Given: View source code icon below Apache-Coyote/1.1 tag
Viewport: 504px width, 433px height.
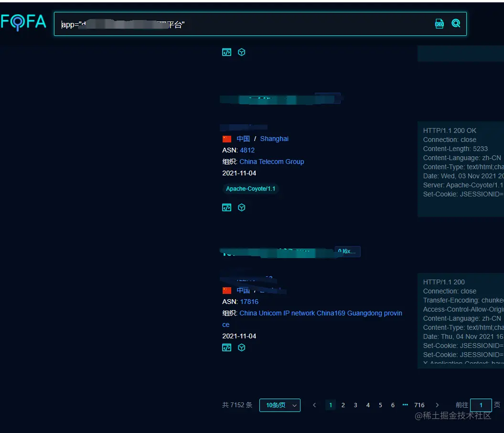Looking at the screenshot, I should (x=226, y=208).
